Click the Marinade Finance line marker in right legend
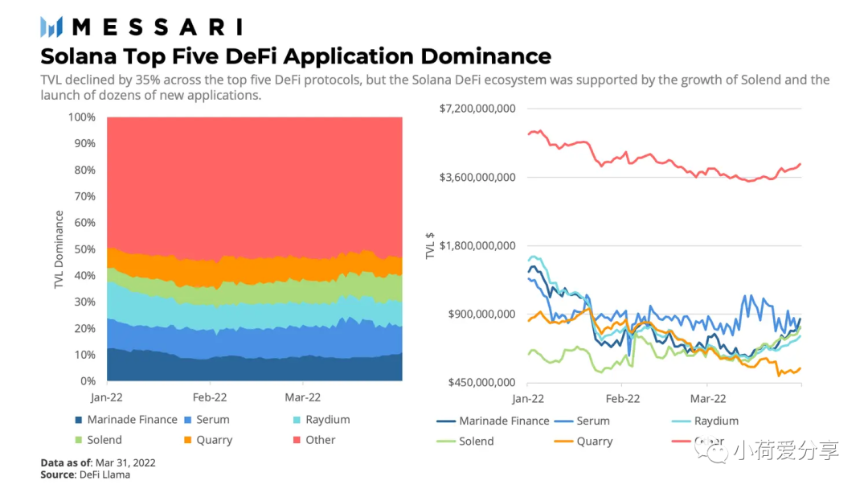This screenshot has height=489, width=868. pyautogui.click(x=445, y=421)
